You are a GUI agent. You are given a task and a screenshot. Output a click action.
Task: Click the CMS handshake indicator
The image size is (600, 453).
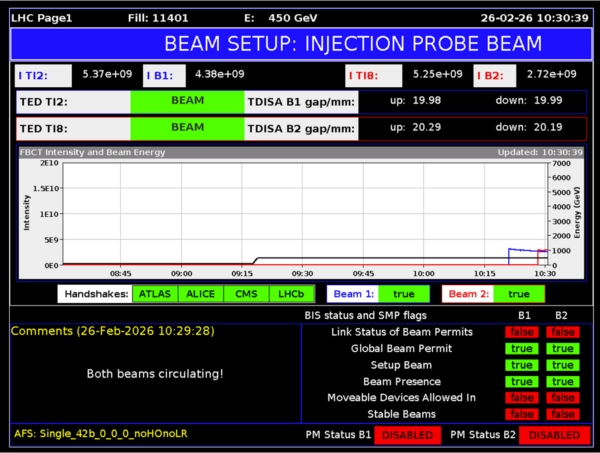[x=243, y=294]
